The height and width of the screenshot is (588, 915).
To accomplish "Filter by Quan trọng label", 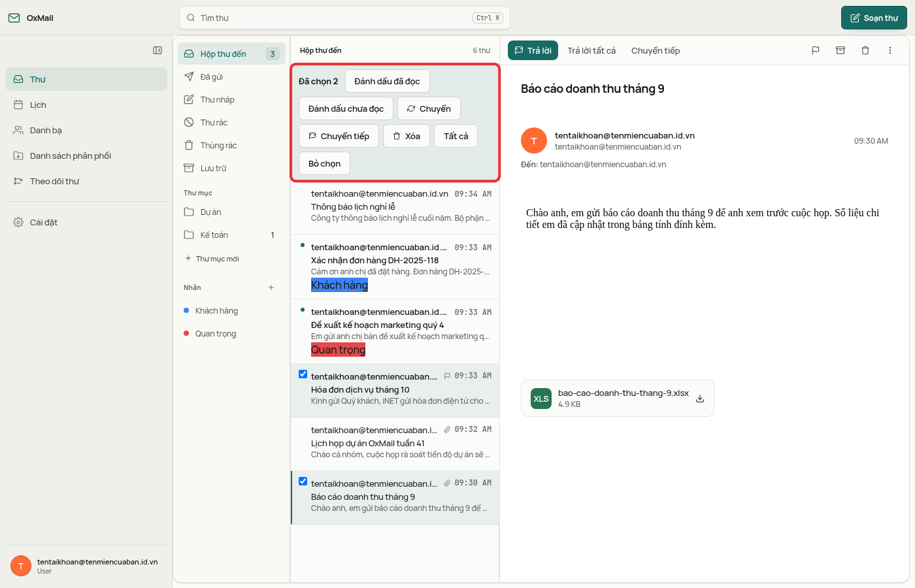I will (231, 333).
